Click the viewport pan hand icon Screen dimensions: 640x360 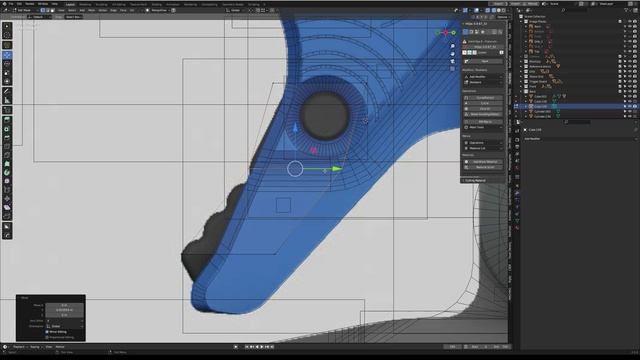(x=452, y=54)
